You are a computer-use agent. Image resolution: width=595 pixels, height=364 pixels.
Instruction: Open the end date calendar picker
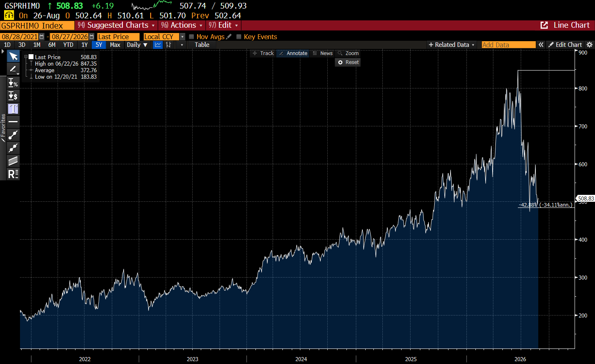click(91, 37)
